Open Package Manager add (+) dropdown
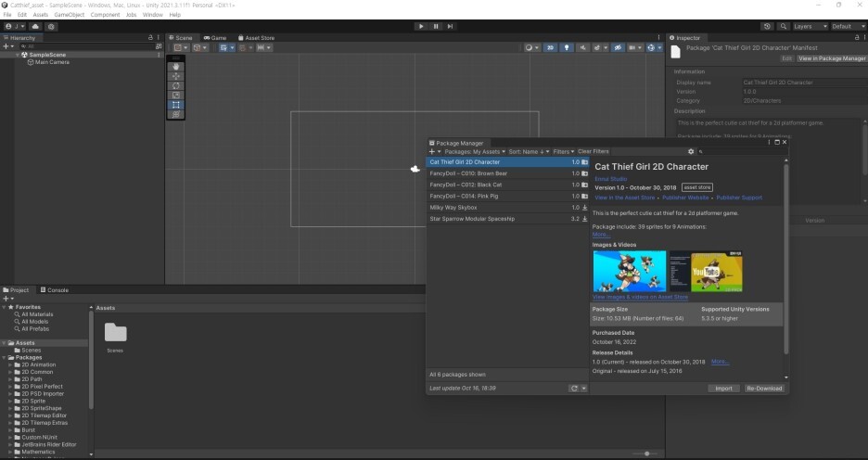Screen dimensions: 868x460 pyautogui.click(x=435, y=152)
